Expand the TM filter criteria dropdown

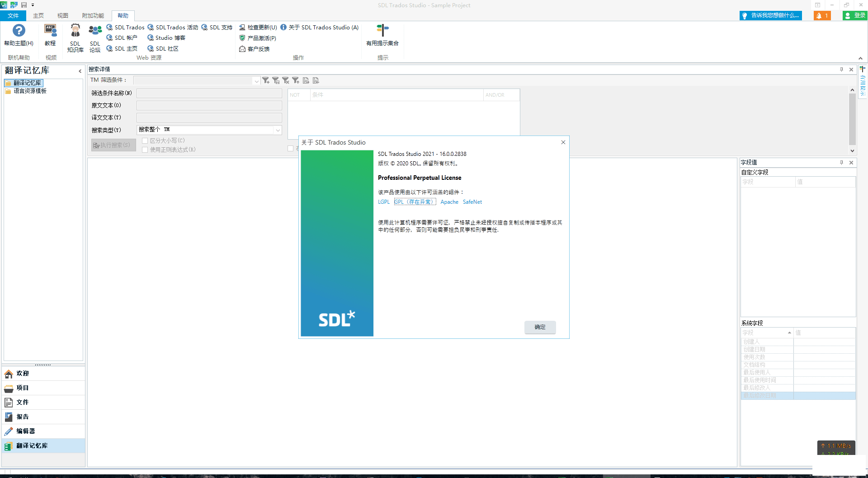tap(256, 81)
